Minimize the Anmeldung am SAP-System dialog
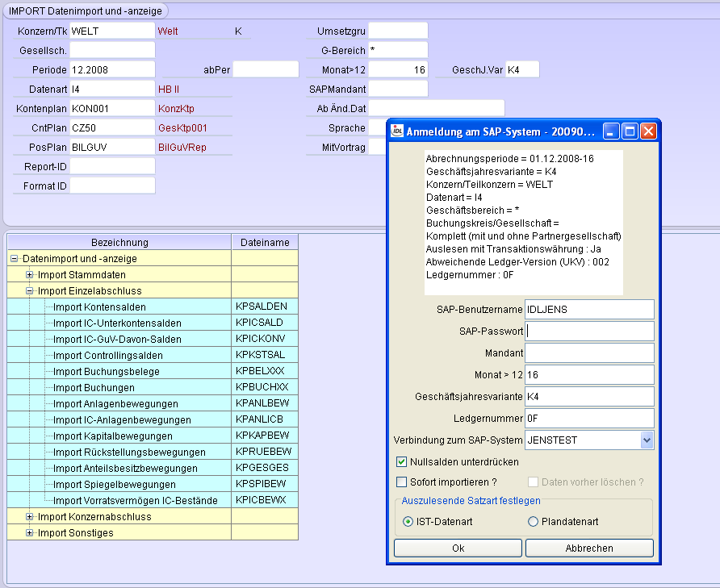Screen dimensions: 720x588 click(611, 131)
